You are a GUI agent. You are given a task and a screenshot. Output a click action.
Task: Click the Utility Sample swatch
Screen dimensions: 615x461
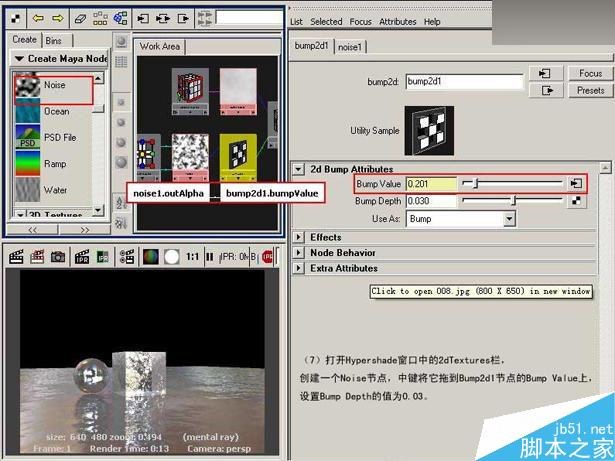[x=429, y=131]
